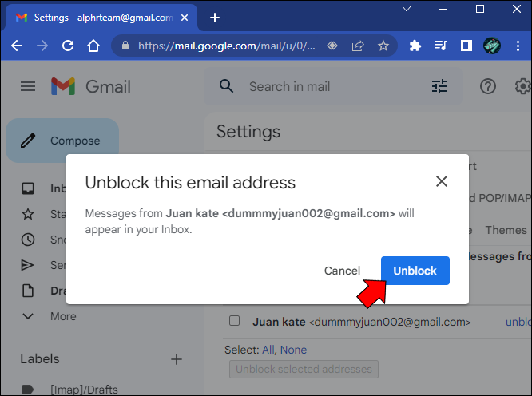Screen dimensions: 532x396
Task: Open the tab search dropdown arrow
Action: pyautogui.click(x=407, y=9)
